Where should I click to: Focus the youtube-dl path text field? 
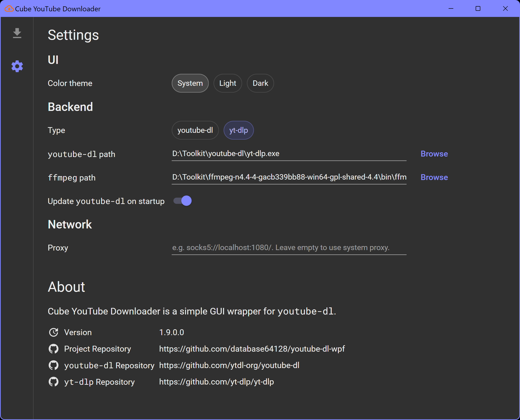289,154
